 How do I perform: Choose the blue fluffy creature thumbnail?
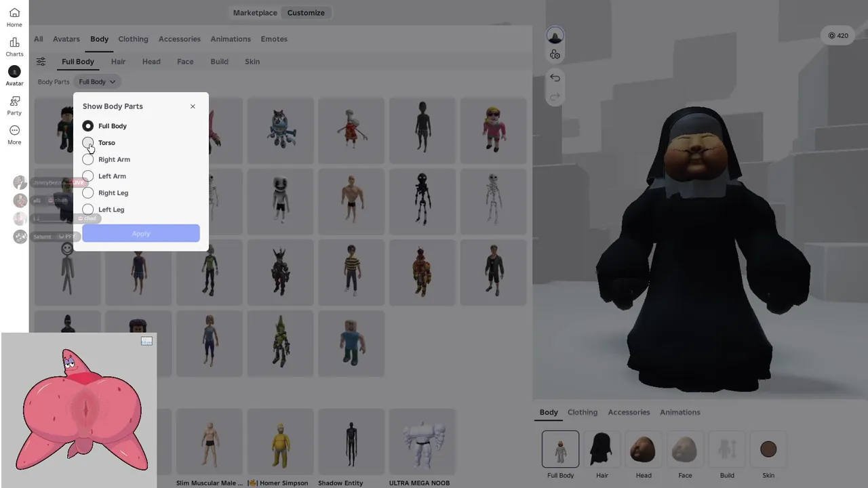280,130
